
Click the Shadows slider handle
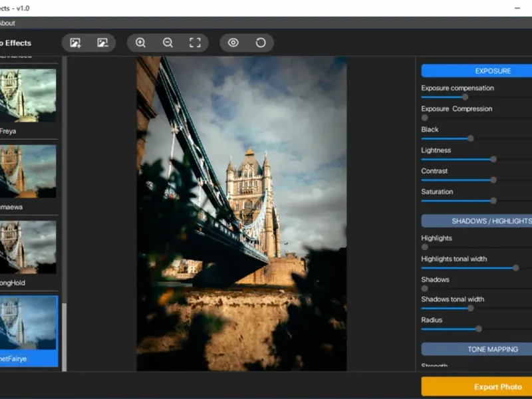[425, 289]
